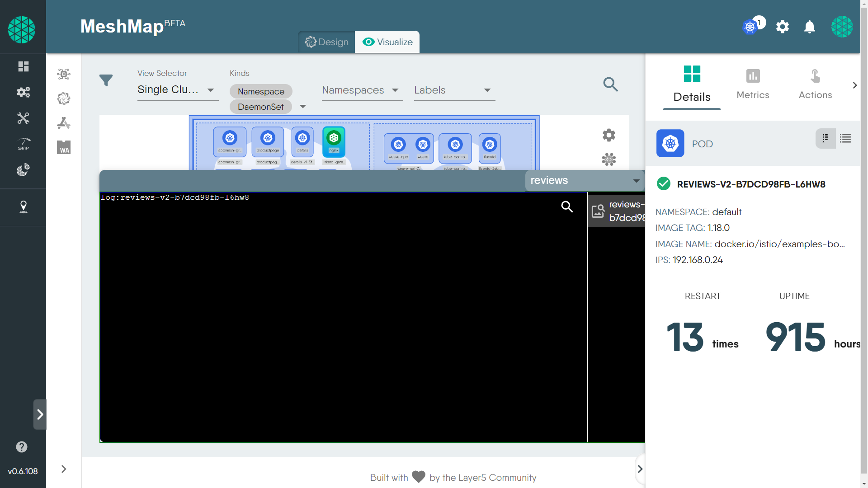Select the DaemonSet kind chip
The height and width of the screenshot is (488, 868).
pos(261,107)
